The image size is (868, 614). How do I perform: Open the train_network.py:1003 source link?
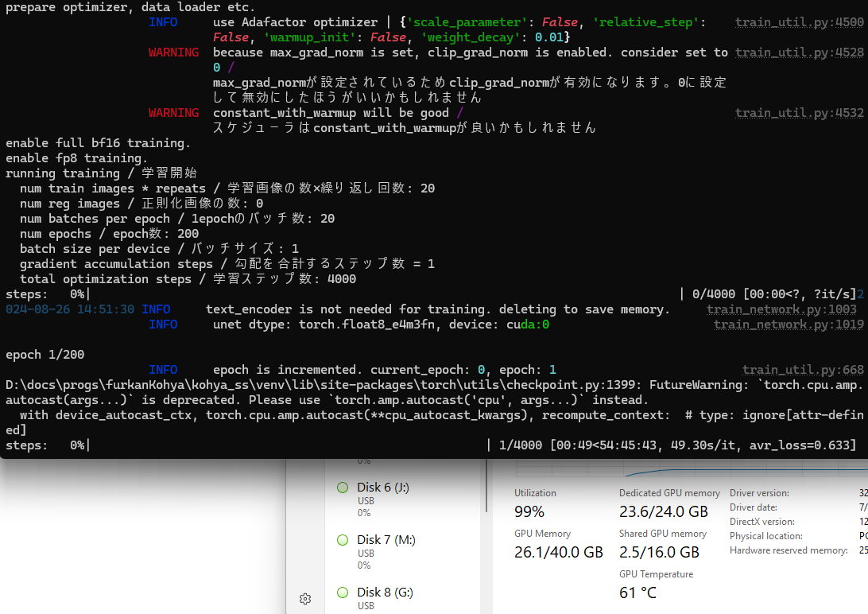point(781,309)
